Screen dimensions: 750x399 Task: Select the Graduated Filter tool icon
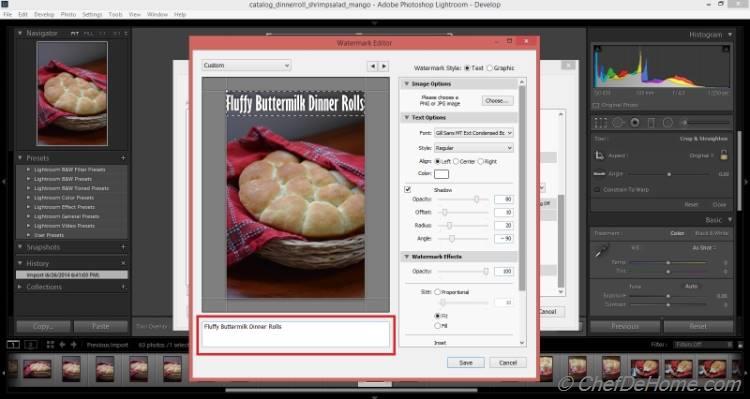coord(651,123)
